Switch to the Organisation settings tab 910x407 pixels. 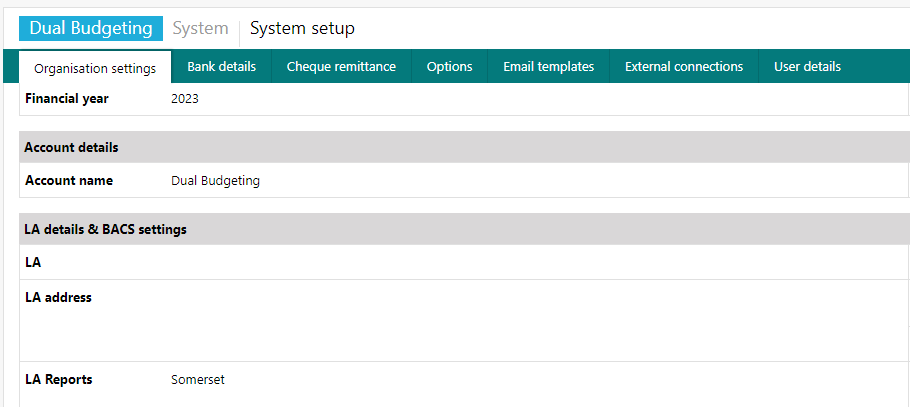tap(95, 68)
